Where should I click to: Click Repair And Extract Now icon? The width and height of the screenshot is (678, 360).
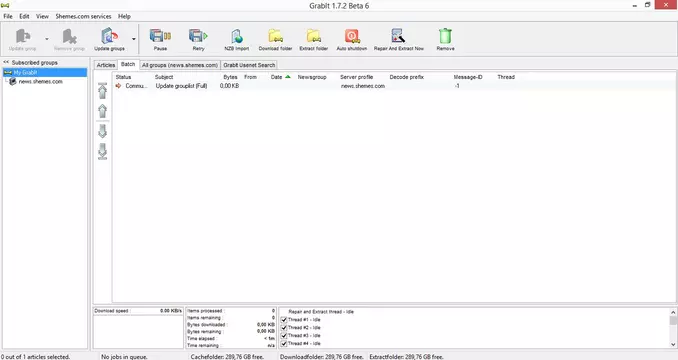[x=398, y=36]
